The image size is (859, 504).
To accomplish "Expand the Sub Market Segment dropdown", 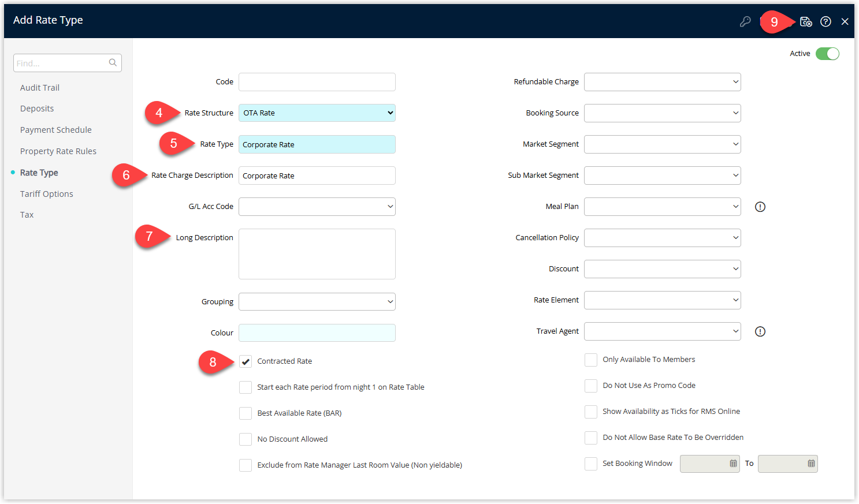I will point(663,176).
